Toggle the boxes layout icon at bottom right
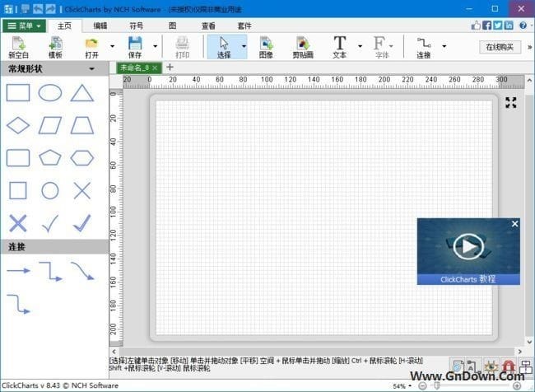The image size is (535, 392). (526, 366)
